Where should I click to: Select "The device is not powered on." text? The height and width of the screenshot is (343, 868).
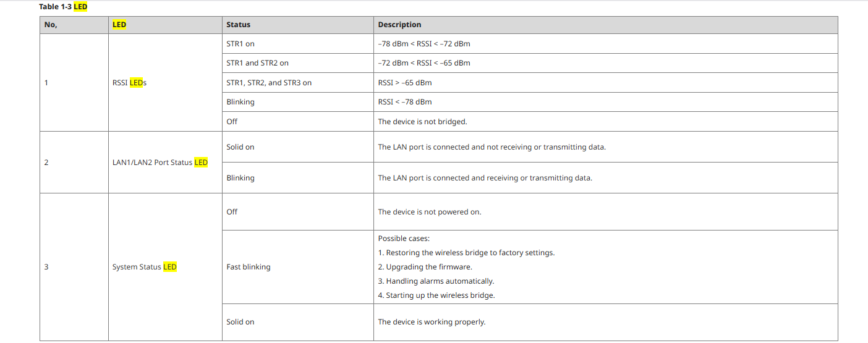point(429,212)
